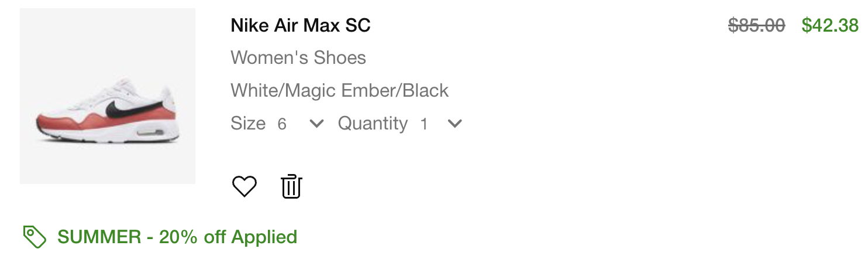Viewport: 868px width, 259px height.
Task: Click the discounted price $42.38
Action: (830, 25)
